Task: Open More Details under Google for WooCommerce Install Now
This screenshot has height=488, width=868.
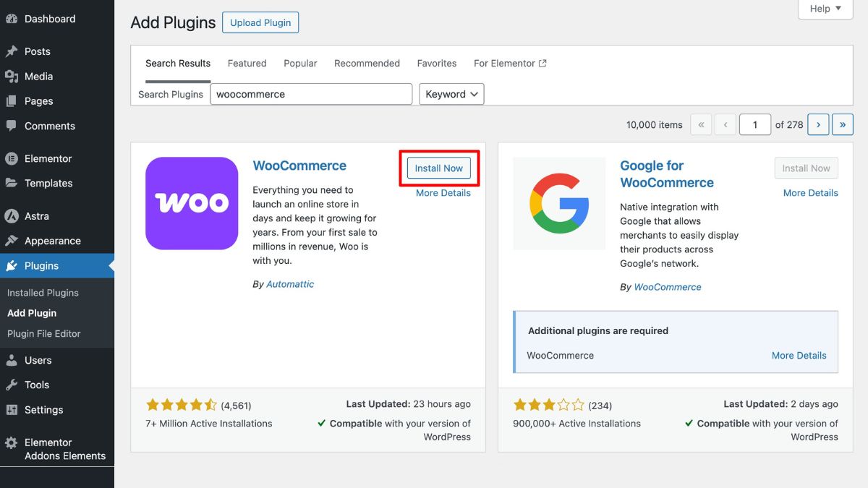Action: click(811, 193)
